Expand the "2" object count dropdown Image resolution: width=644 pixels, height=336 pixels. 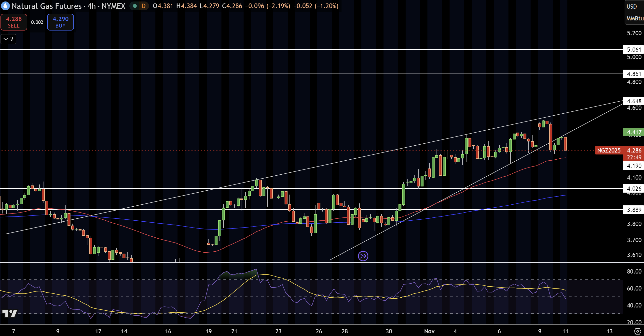pyautogui.click(x=8, y=39)
